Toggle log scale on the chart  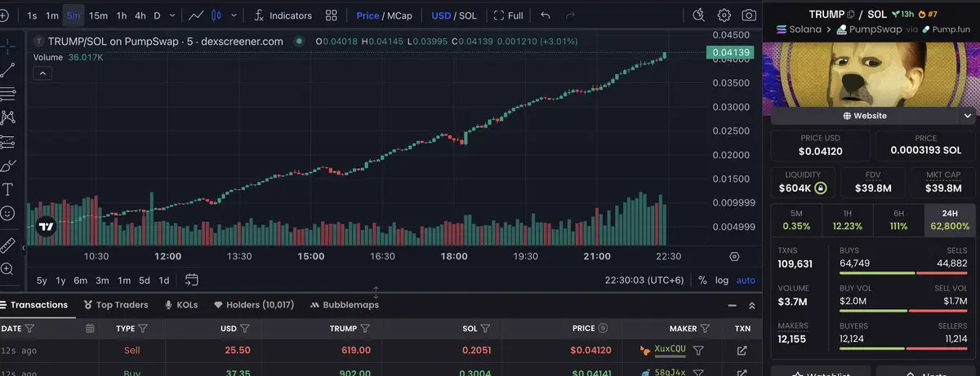(x=722, y=280)
